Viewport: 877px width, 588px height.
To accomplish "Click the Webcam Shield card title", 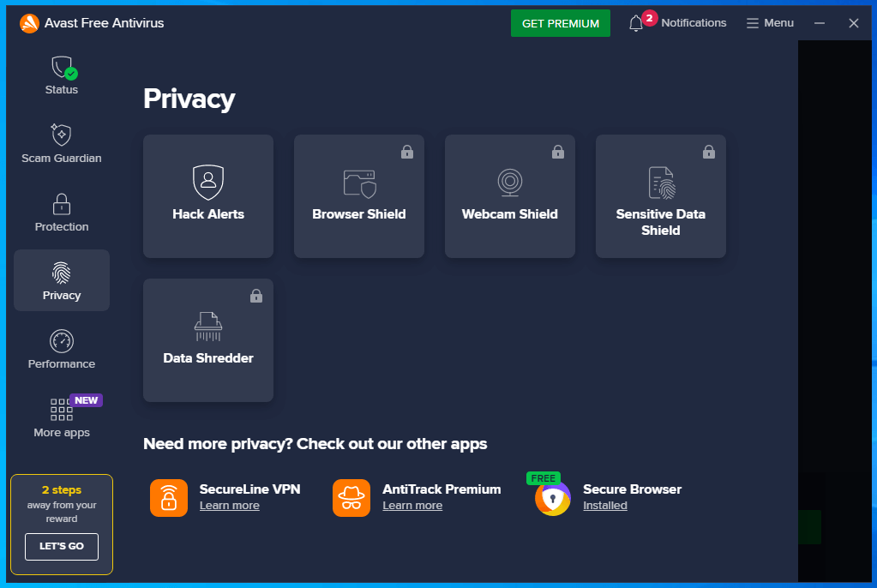I will pyautogui.click(x=509, y=214).
